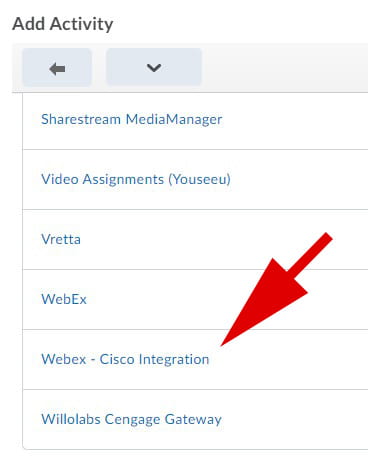
Task: Choose the Vretta activity link
Action: pyautogui.click(x=61, y=239)
